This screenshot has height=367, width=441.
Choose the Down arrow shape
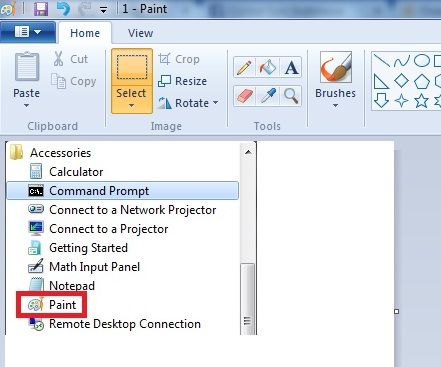tap(381, 100)
